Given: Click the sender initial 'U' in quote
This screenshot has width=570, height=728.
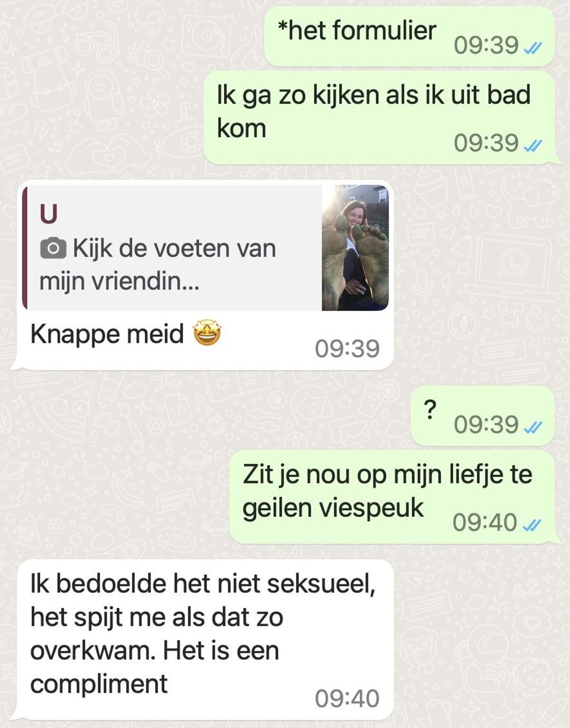Looking at the screenshot, I should (48, 214).
